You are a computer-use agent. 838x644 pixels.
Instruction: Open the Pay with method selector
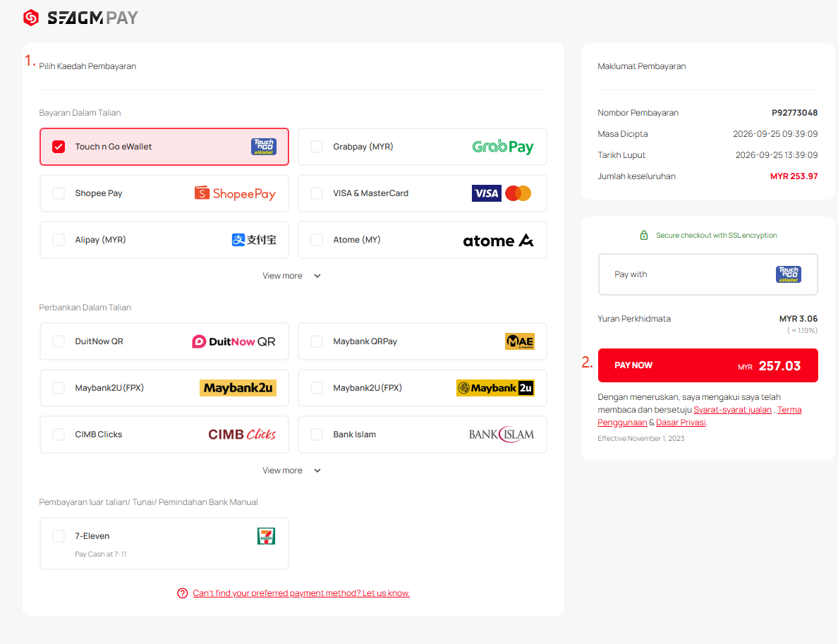(x=708, y=274)
